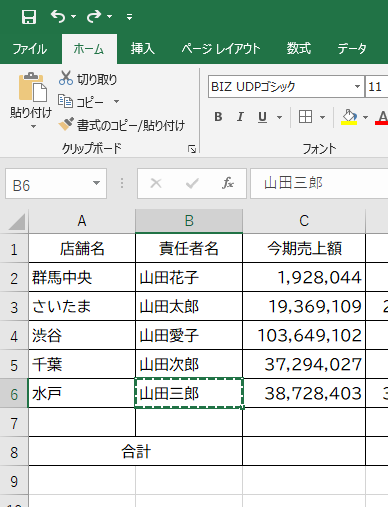The height and width of the screenshot is (507, 388).
Task: Click the コピー button
Action: tap(81, 102)
